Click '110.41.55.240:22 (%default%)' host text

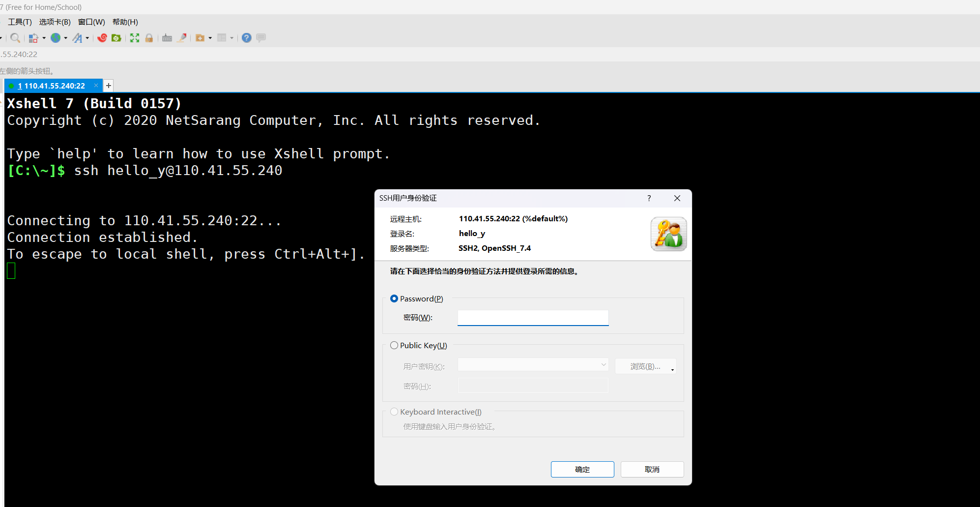(513, 219)
